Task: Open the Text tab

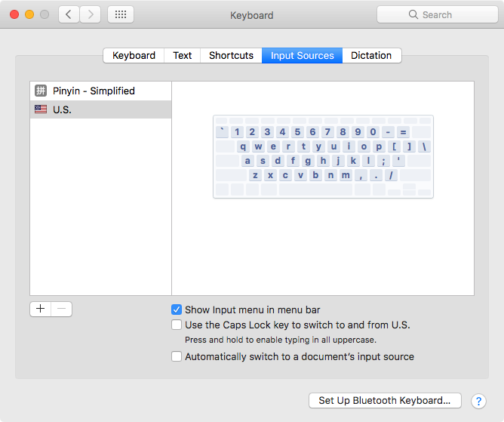Action: click(x=183, y=55)
